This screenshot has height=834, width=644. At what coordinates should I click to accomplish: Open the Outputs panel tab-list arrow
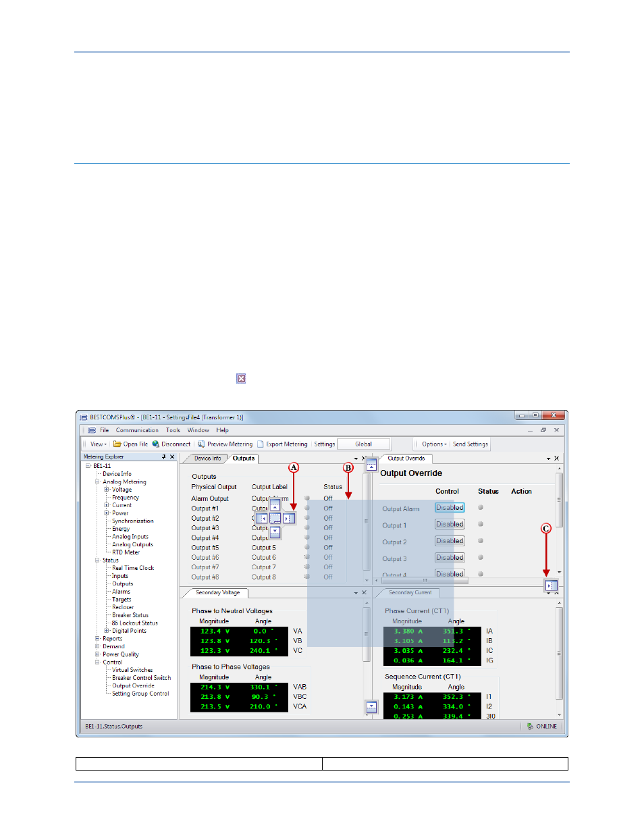tap(356, 459)
